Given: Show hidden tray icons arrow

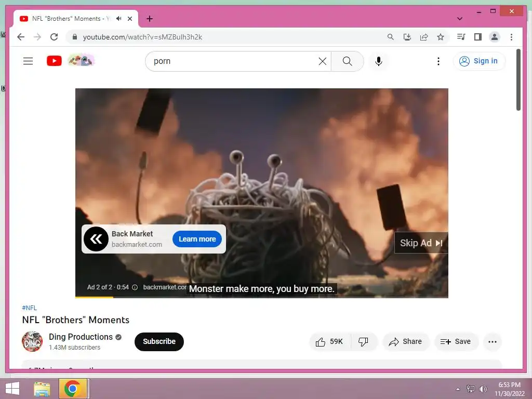Looking at the screenshot, I should tap(458, 389).
